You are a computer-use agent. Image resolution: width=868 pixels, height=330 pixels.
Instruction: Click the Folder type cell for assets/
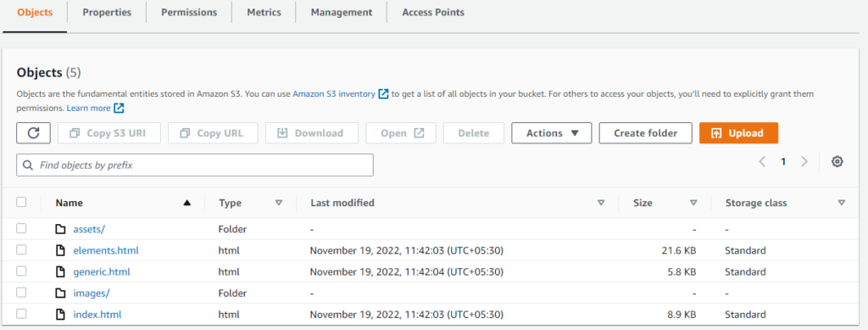[x=232, y=229]
